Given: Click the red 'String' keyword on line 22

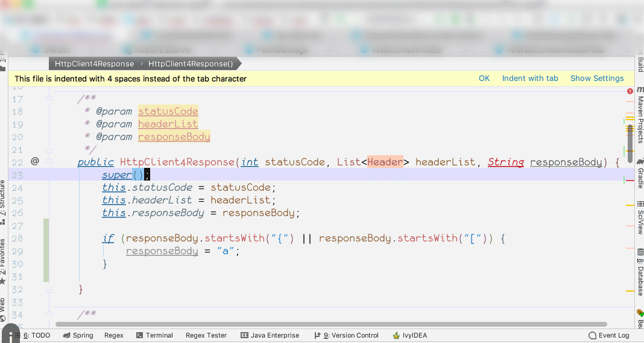Looking at the screenshot, I should tap(506, 162).
